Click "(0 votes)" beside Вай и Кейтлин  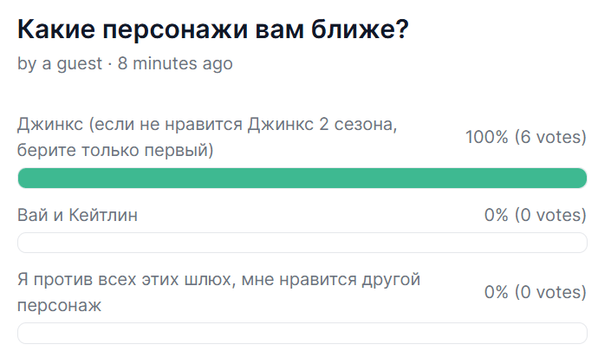click(550, 215)
